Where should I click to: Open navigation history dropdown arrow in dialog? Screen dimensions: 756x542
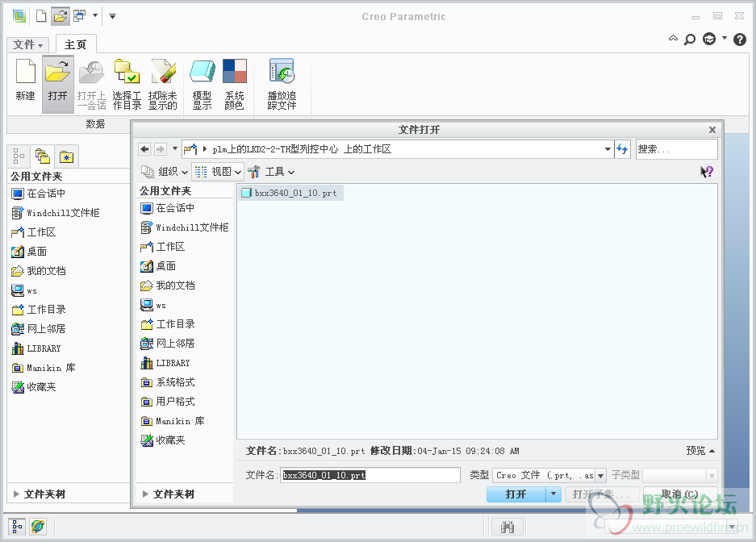coord(174,149)
